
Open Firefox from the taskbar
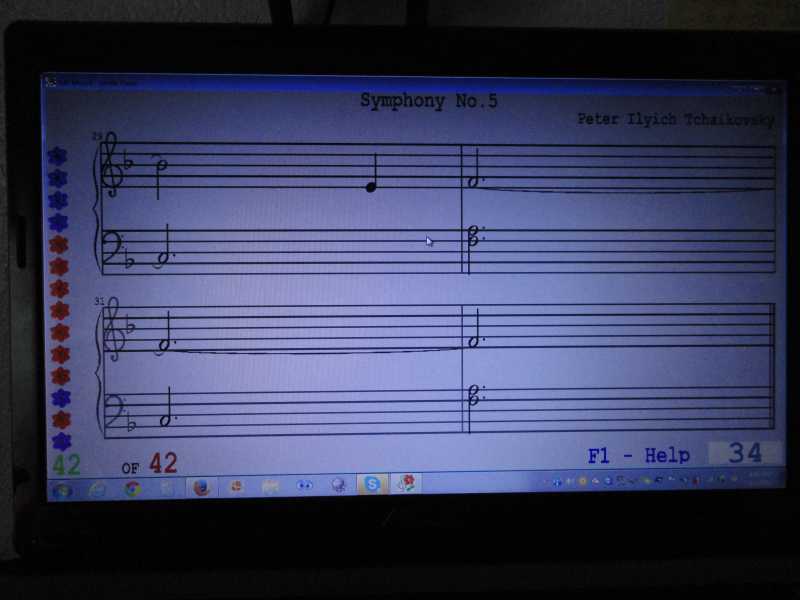[x=201, y=487]
